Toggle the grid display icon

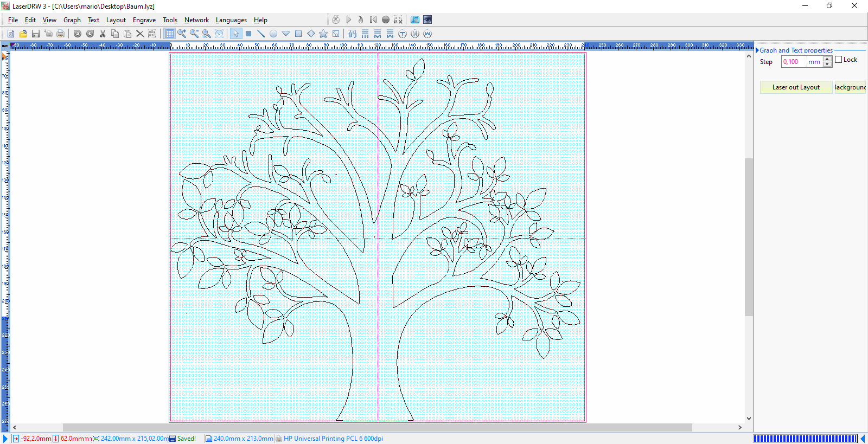pos(170,34)
